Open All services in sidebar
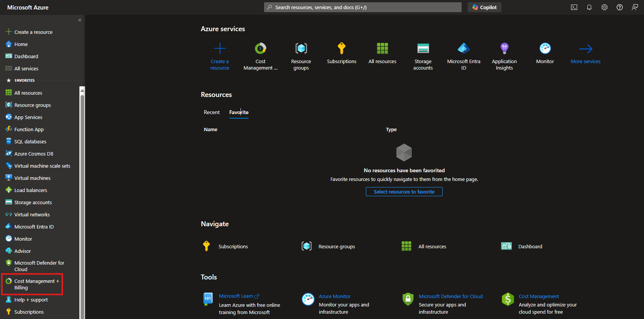This screenshot has width=644, height=319. [x=26, y=68]
